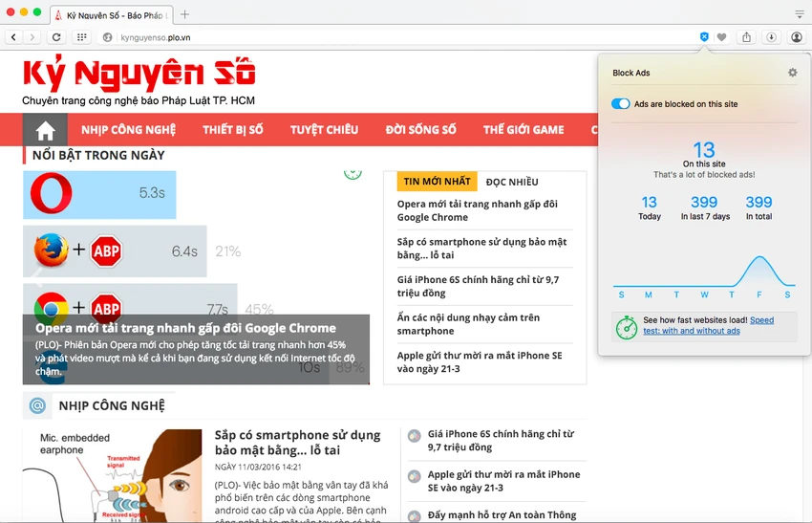The width and height of the screenshot is (812, 523).
Task: Open Đẩy mạnh hỗ trợ An toàn Thông headline
Action: (x=502, y=514)
